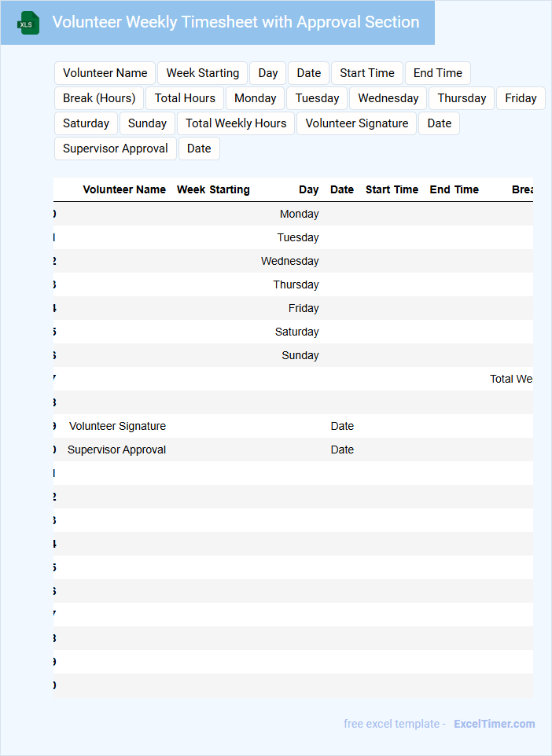Click the Volunteer Name table column header

pyautogui.click(x=124, y=189)
